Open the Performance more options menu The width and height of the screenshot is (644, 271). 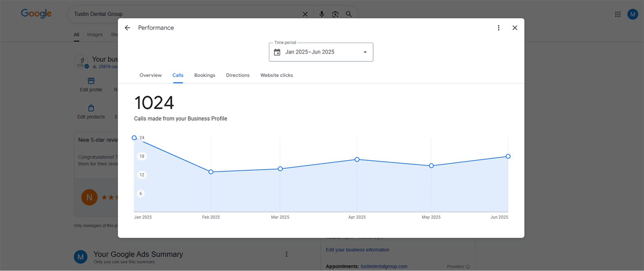pyautogui.click(x=498, y=28)
